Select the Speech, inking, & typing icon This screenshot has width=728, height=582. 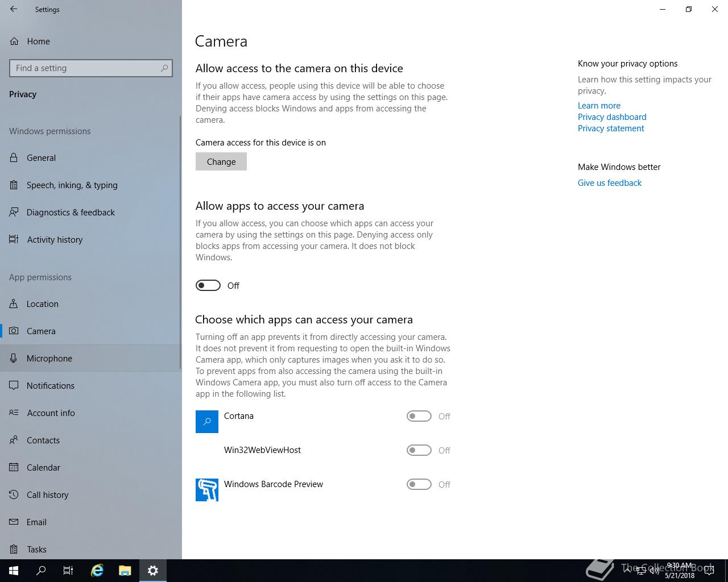pyautogui.click(x=14, y=185)
